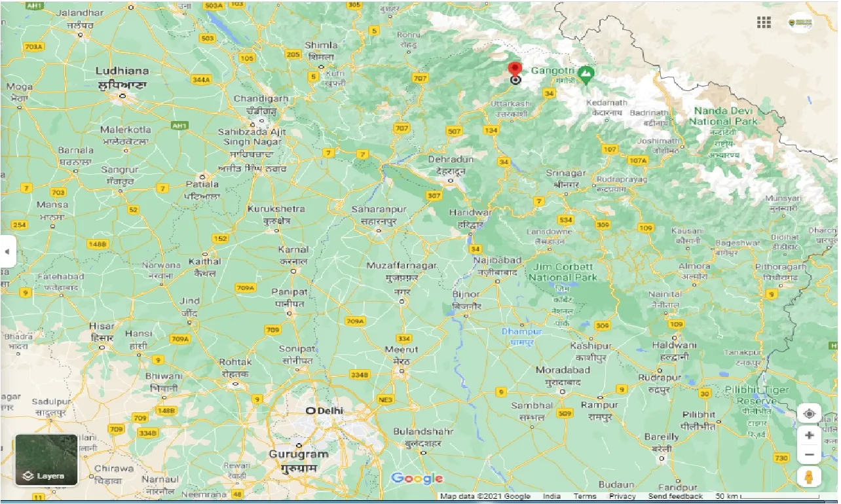Click the account profile avatar
Screen dimensions: 841x504
point(800,22)
